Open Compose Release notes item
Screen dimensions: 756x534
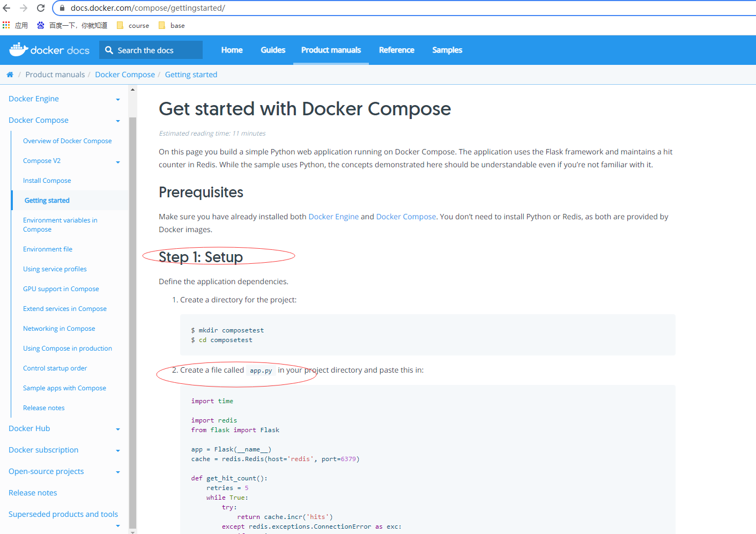click(44, 408)
